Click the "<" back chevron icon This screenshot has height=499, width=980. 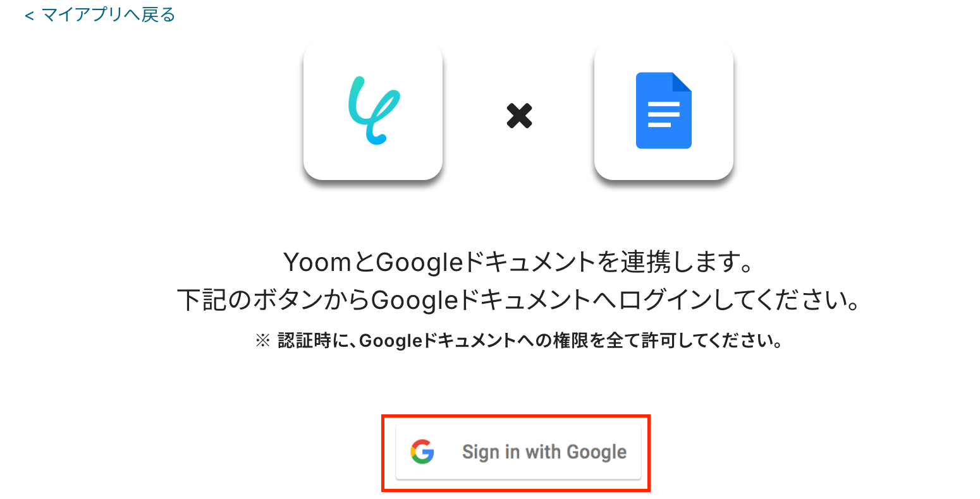pyautogui.click(x=29, y=16)
